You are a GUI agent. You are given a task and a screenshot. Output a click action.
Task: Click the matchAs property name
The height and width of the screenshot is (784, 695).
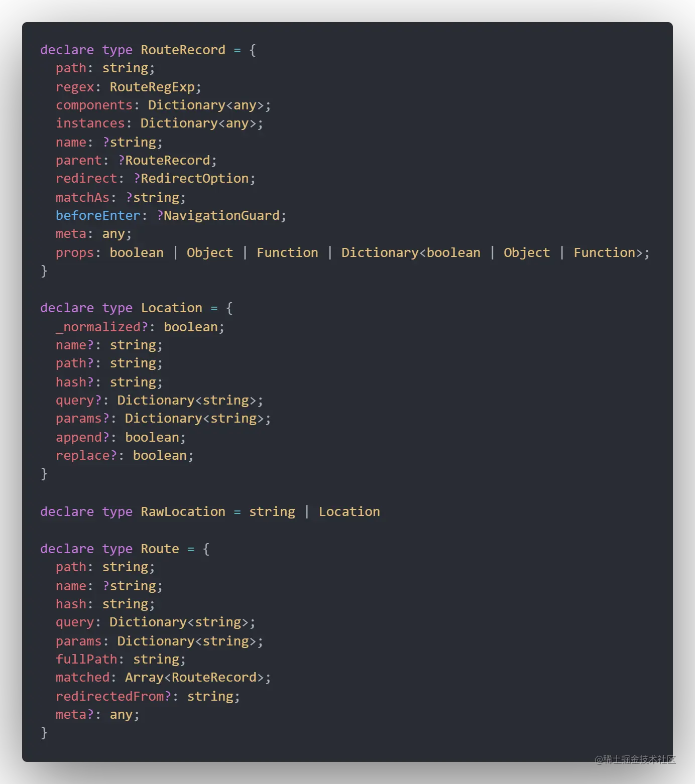point(82,198)
